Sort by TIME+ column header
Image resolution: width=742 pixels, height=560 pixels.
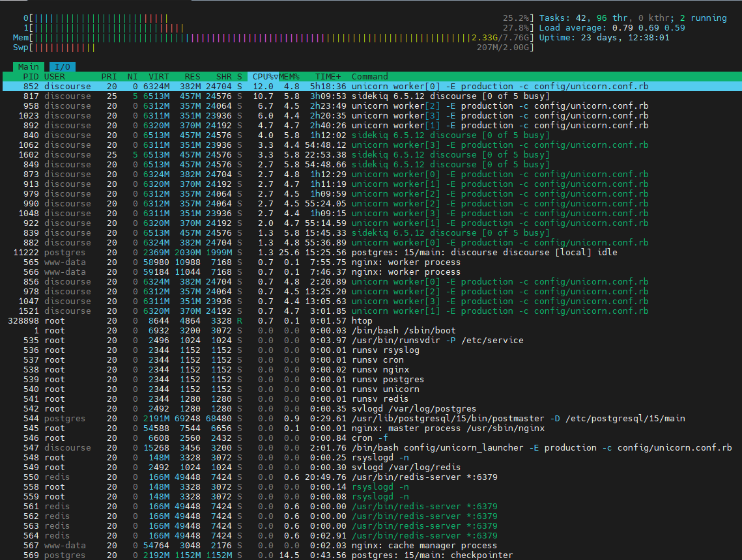coord(328,77)
